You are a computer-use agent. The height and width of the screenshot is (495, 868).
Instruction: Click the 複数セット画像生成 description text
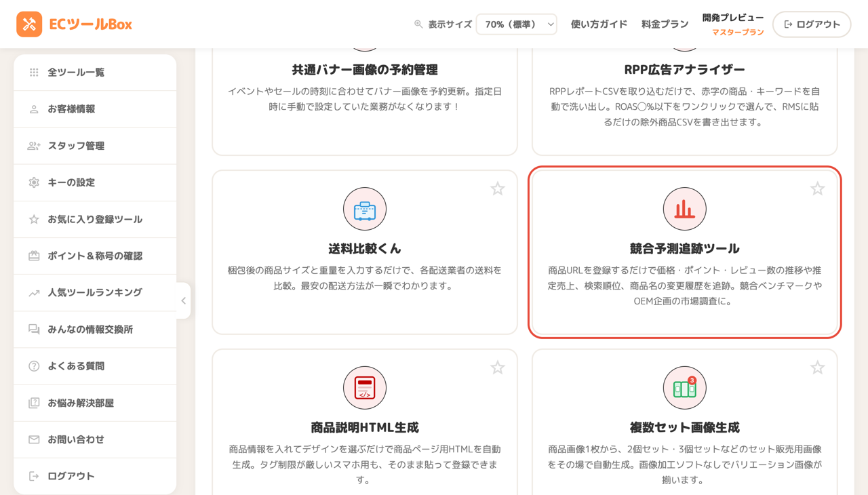pyautogui.click(x=685, y=464)
